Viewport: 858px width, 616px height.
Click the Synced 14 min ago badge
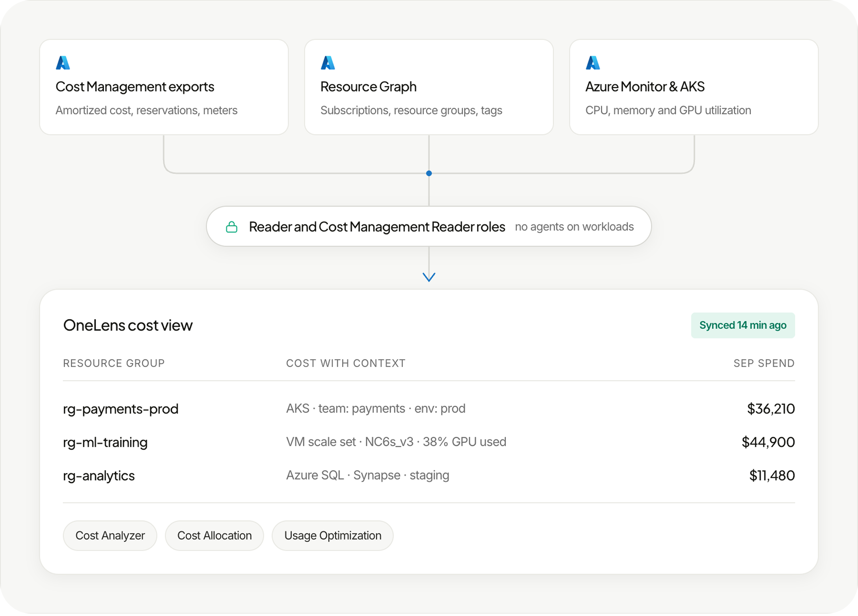(743, 325)
